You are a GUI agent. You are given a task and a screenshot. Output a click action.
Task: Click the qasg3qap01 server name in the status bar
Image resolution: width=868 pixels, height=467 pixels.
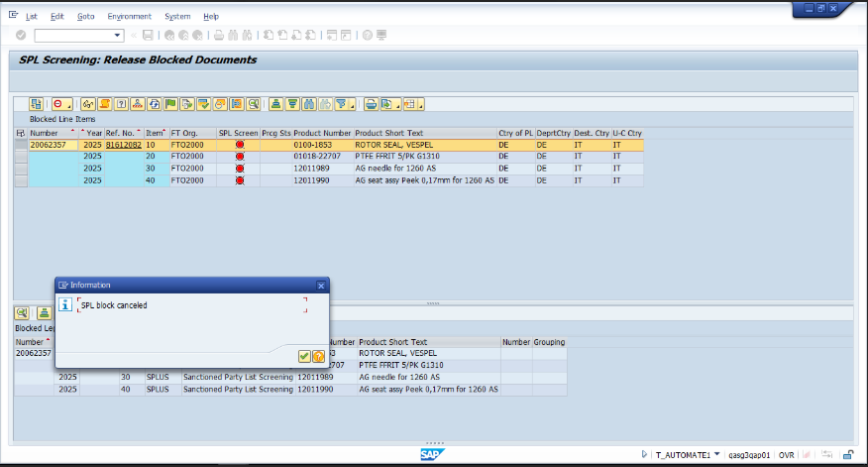tap(749, 455)
